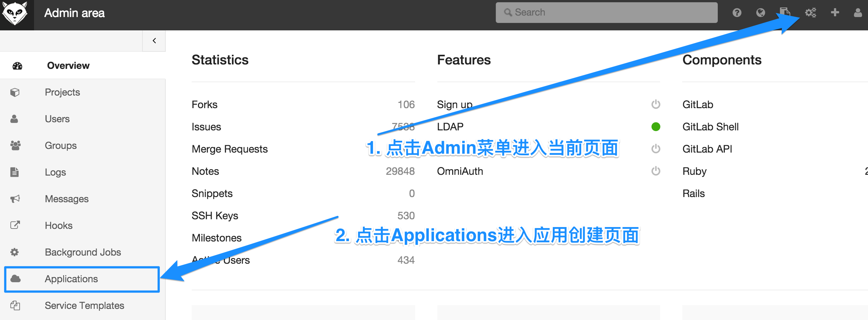Open the snippets clipboard icon in header
868x320 pixels.
[785, 12]
